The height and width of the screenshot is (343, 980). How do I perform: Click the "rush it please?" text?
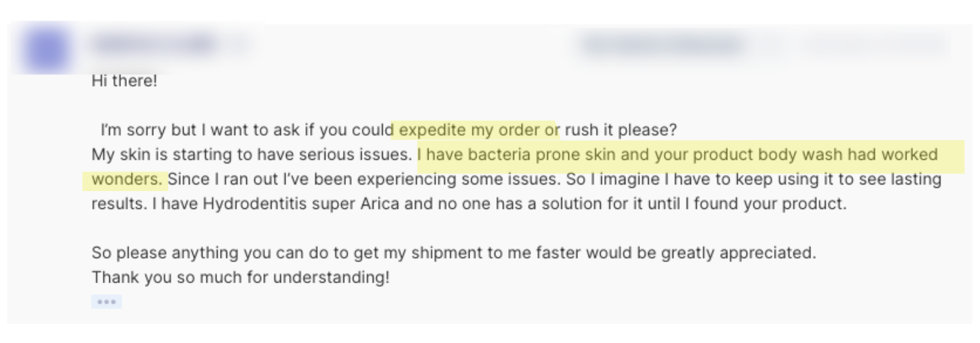[x=620, y=130]
